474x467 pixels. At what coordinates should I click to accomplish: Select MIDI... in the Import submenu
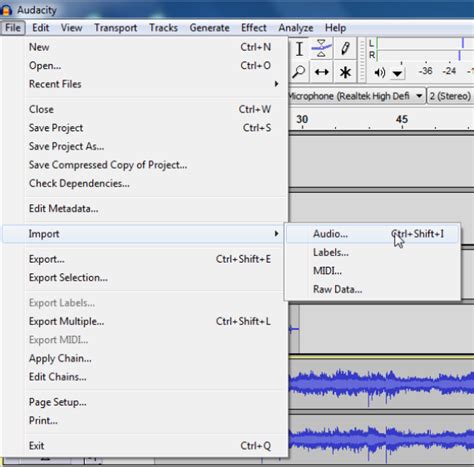(373, 271)
